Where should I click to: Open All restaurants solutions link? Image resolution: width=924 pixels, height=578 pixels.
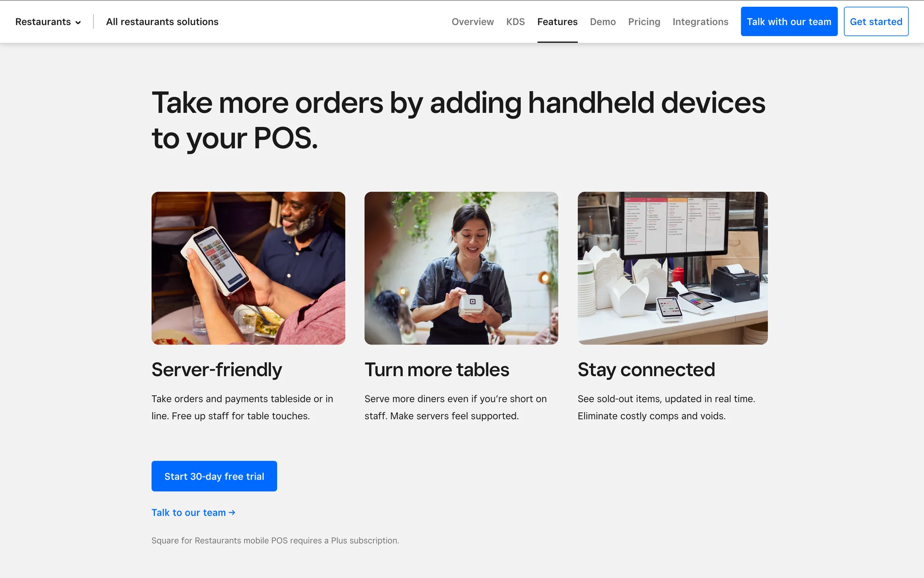click(162, 22)
